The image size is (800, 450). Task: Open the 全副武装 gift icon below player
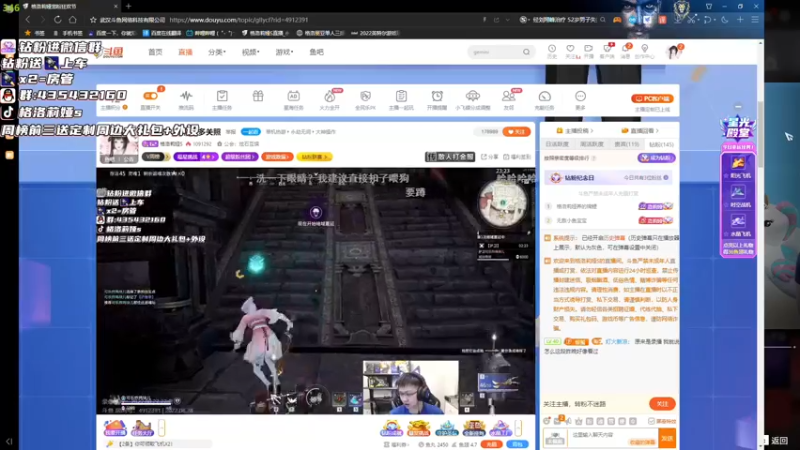(x=473, y=428)
